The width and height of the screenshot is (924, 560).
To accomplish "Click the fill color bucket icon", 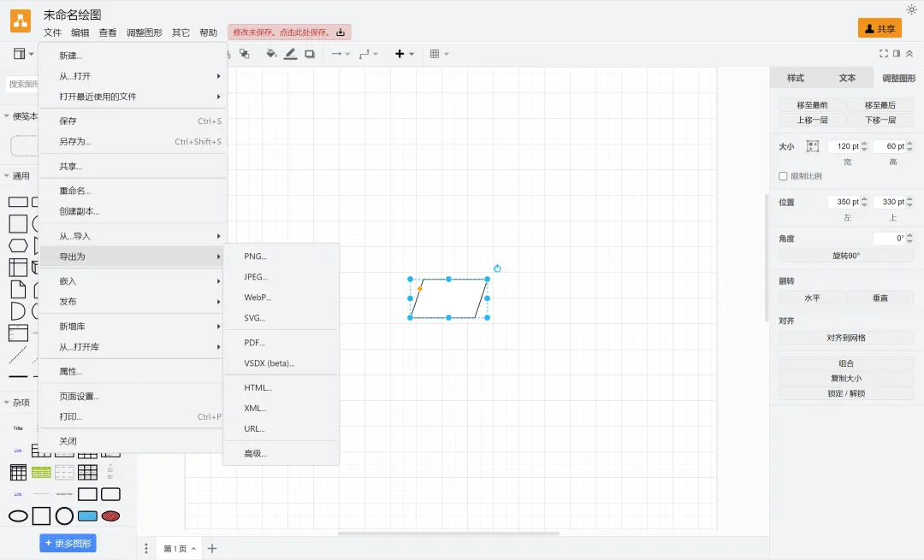I will tap(271, 54).
